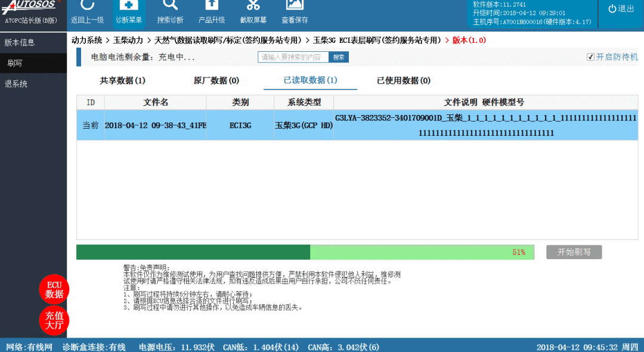Image resolution: width=644 pixels, height=352 pixels.
Task: Click the 系统类型 column header
Action: [x=304, y=102]
